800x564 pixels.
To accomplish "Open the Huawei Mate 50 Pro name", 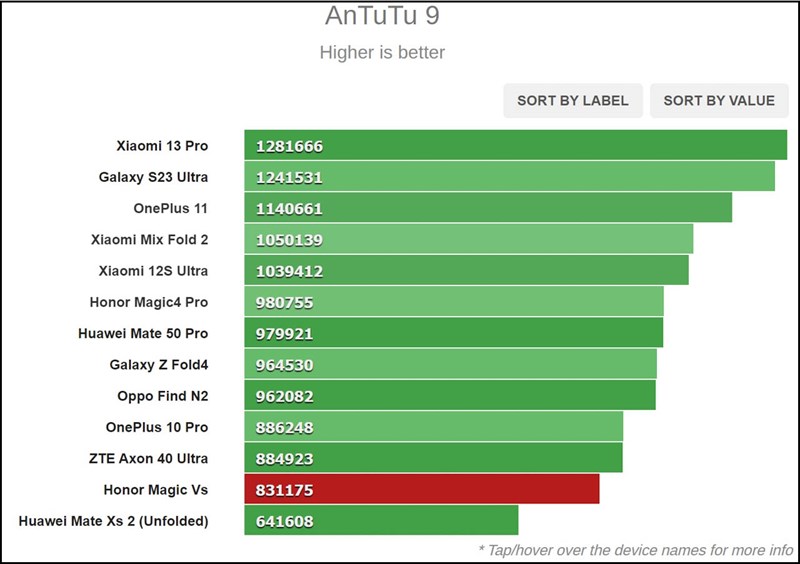I will 143,333.
